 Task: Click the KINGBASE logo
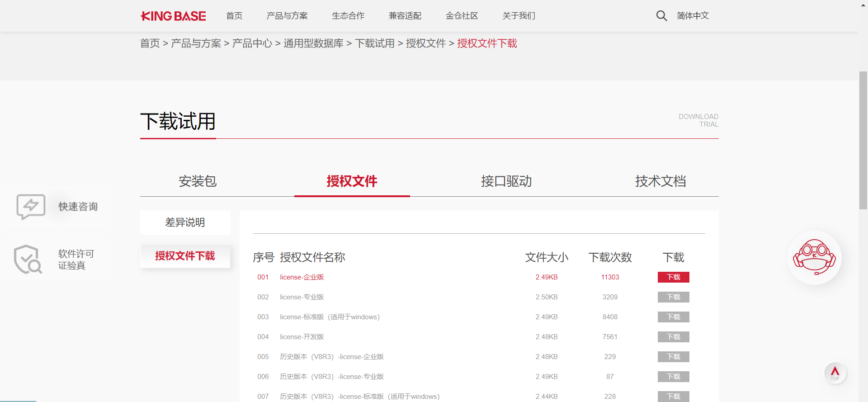[x=173, y=16]
